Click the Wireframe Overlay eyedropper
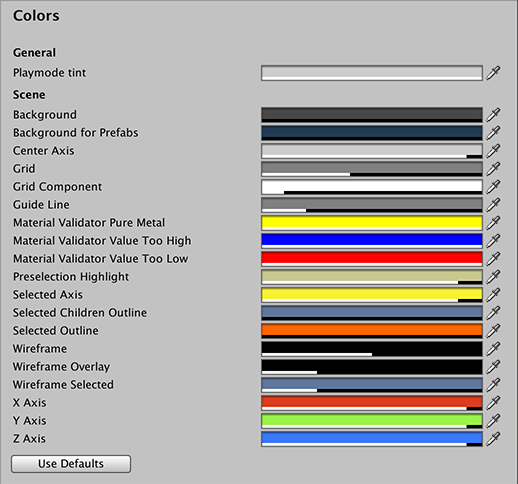518x484 pixels. pos(493,367)
